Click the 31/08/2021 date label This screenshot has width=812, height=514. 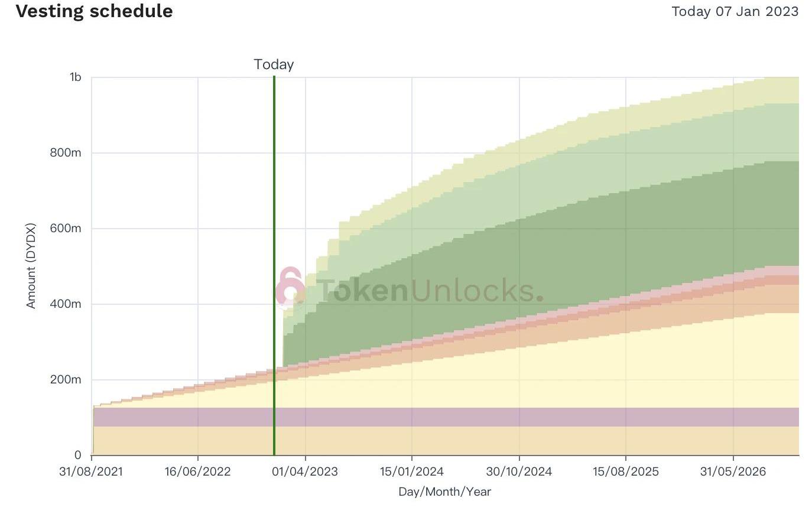tap(92, 471)
